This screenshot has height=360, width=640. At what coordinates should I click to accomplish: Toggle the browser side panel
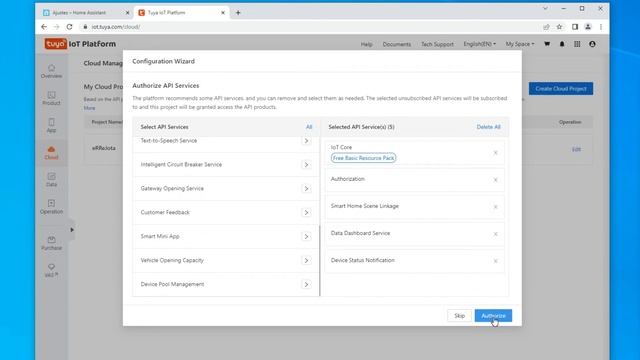[x=575, y=27]
